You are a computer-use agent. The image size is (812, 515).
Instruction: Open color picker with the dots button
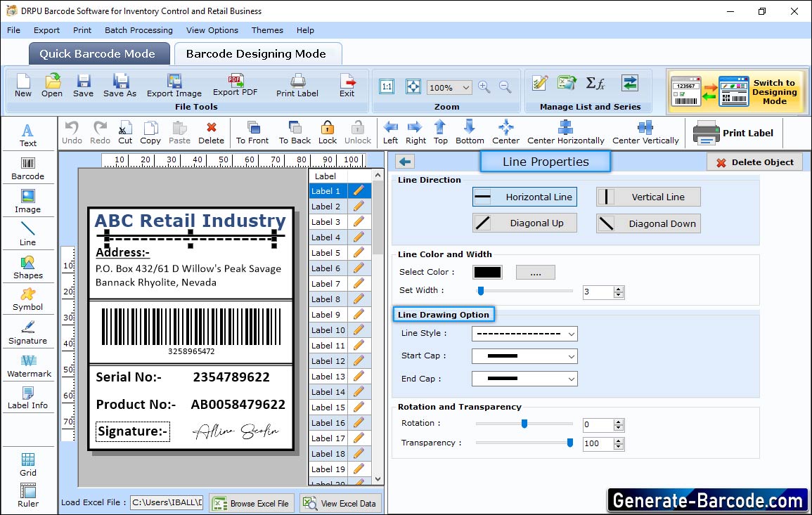click(x=536, y=272)
